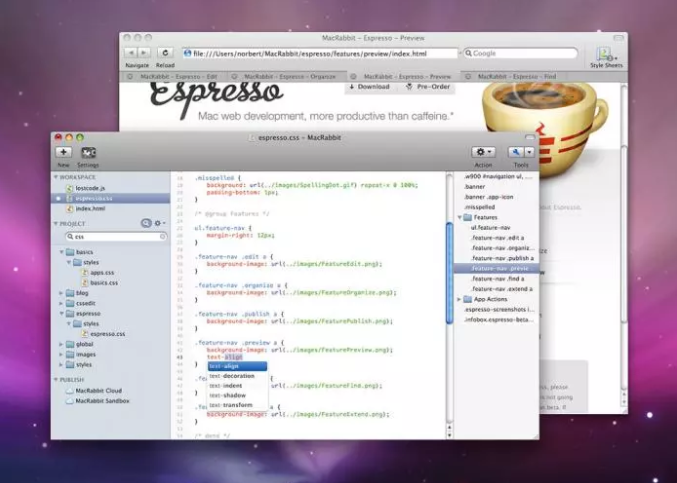The height and width of the screenshot is (483, 677).
Task: Select .misspelled in the navigator
Action: point(479,207)
